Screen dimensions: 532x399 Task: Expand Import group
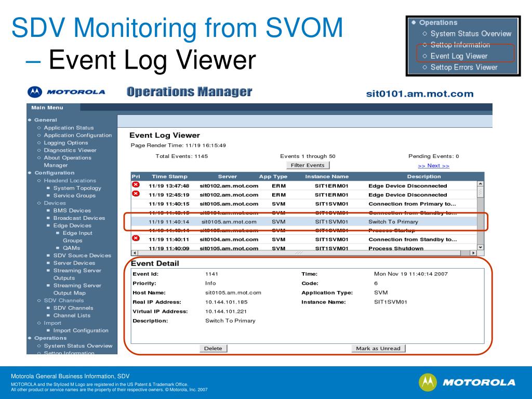pyautogui.click(x=52, y=323)
